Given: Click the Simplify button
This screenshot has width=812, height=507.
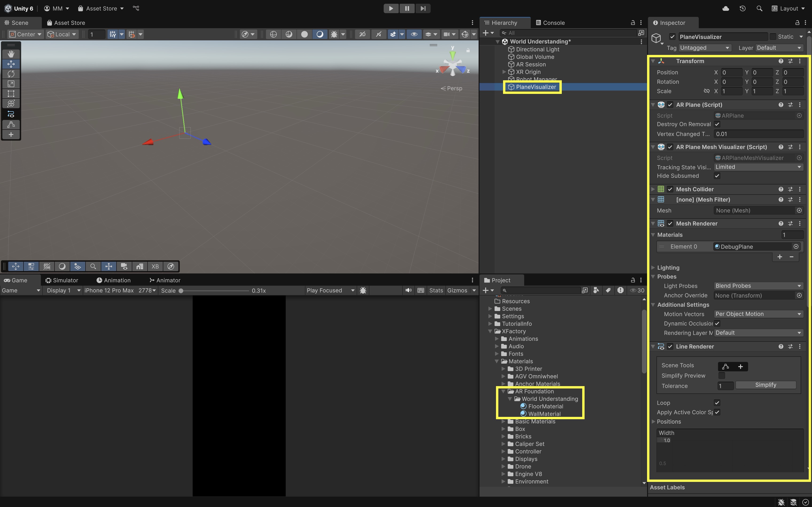Looking at the screenshot, I should pos(765,385).
